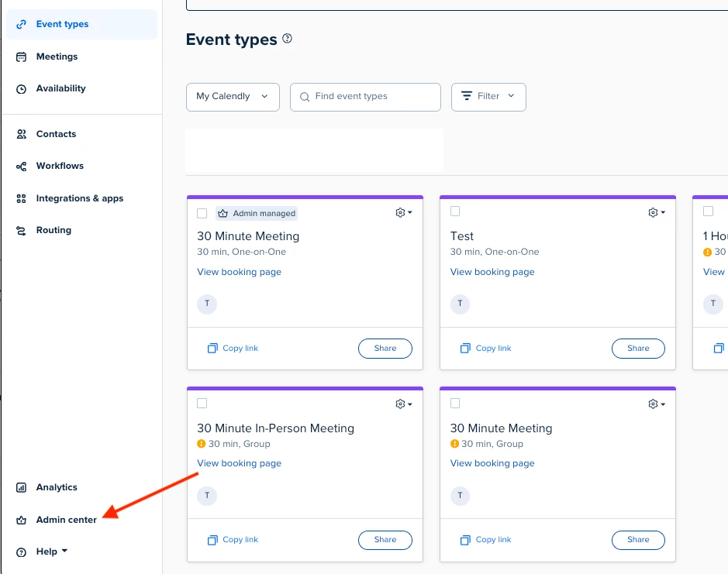
Task: Click Share on Group 30 Minute Meeting card
Action: point(638,540)
